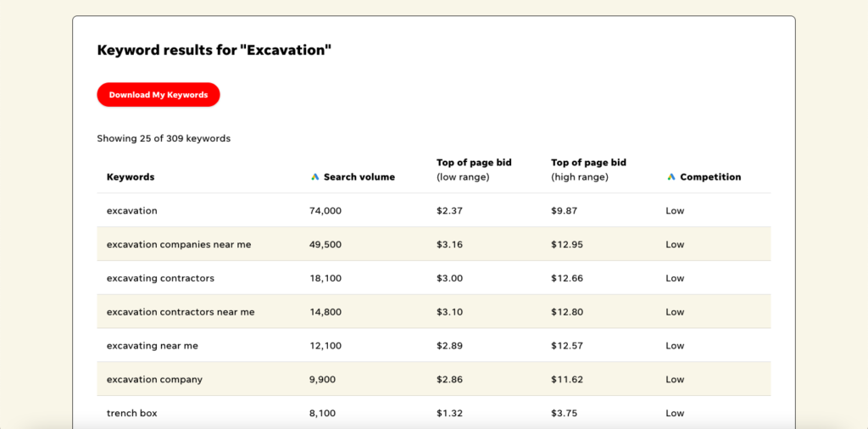Click the Google Ads icon beside Search volume

pyautogui.click(x=315, y=177)
